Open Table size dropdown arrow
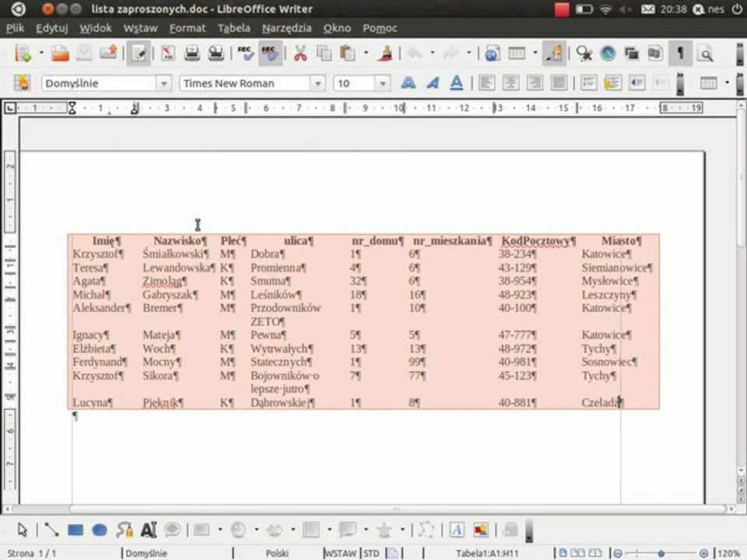This screenshot has width=747, height=560. tap(535, 53)
